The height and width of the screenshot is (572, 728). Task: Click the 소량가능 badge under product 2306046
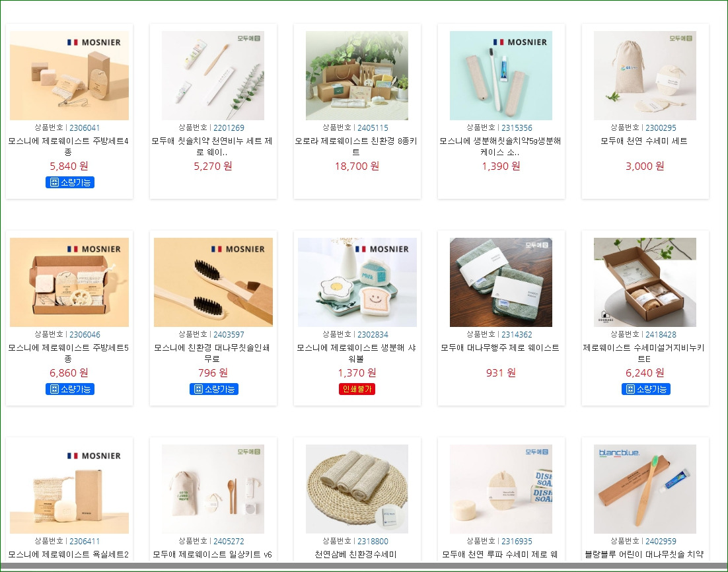tap(69, 389)
